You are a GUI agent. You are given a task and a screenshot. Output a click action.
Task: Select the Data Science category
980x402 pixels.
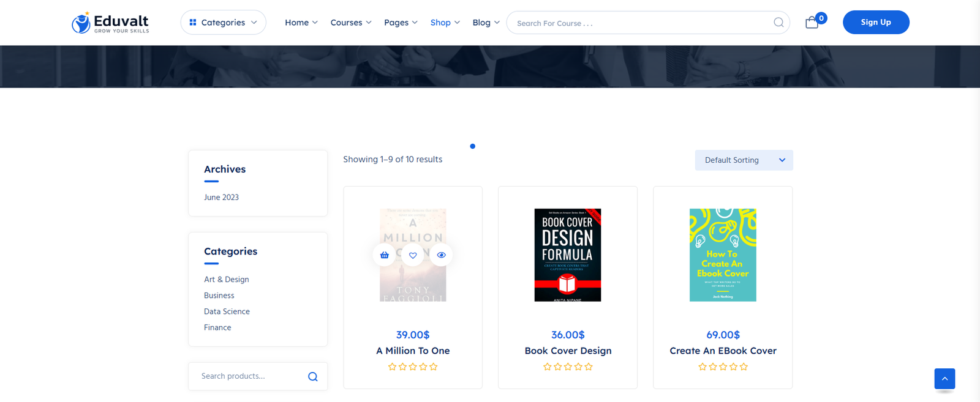[x=227, y=311]
